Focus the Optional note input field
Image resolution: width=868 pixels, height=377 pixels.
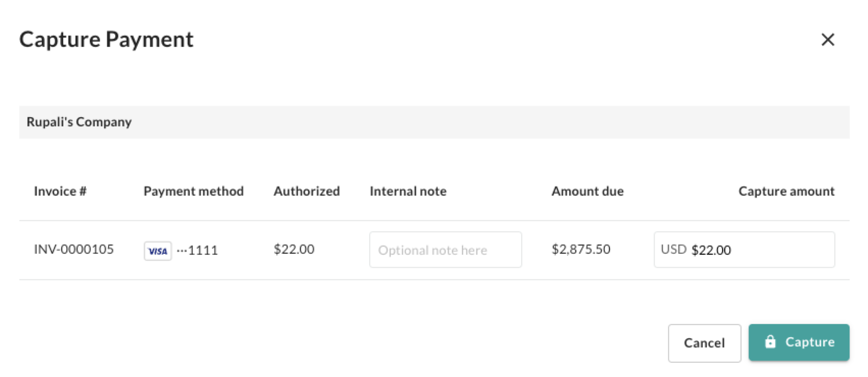coord(445,250)
